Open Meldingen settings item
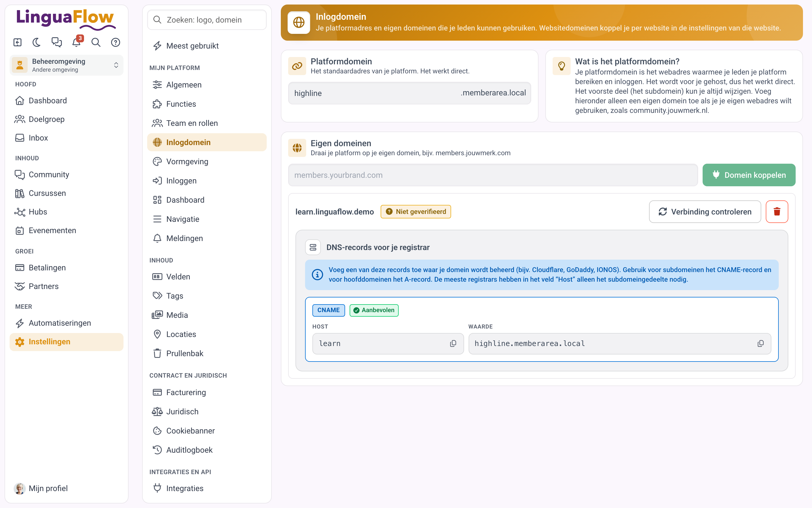812x508 pixels. point(207,238)
